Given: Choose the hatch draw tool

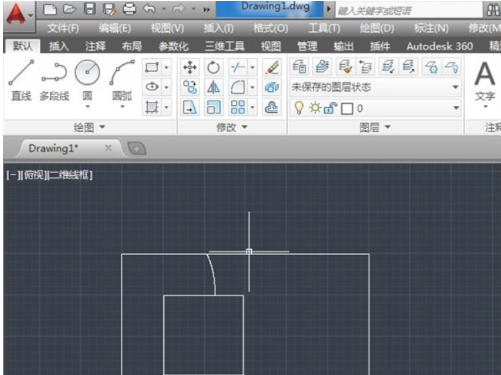Looking at the screenshot, I should pos(152,107).
